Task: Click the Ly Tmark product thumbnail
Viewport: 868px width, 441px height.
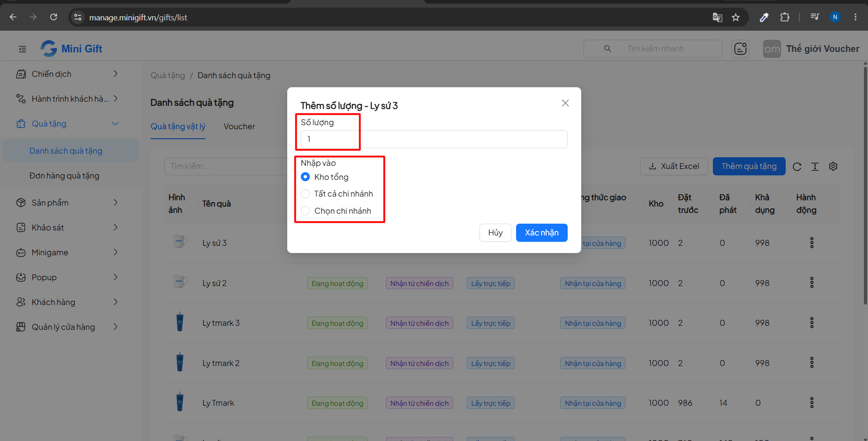Action: coord(180,402)
